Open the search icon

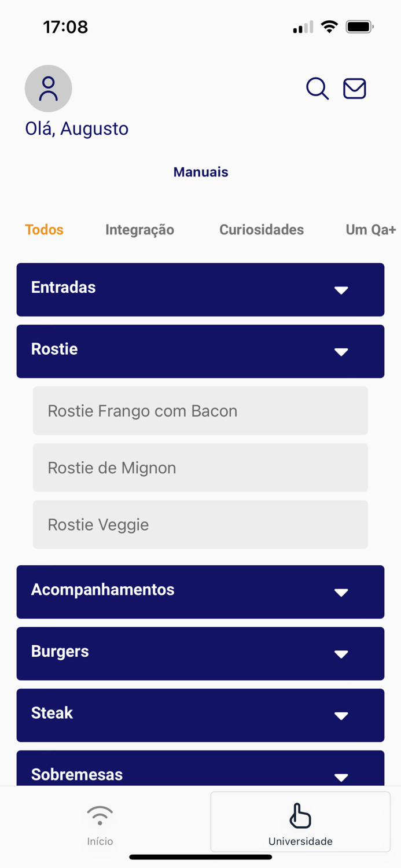317,89
